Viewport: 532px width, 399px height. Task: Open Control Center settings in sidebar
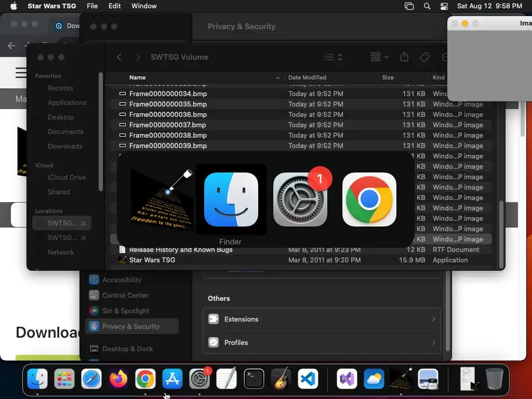pyautogui.click(x=125, y=295)
